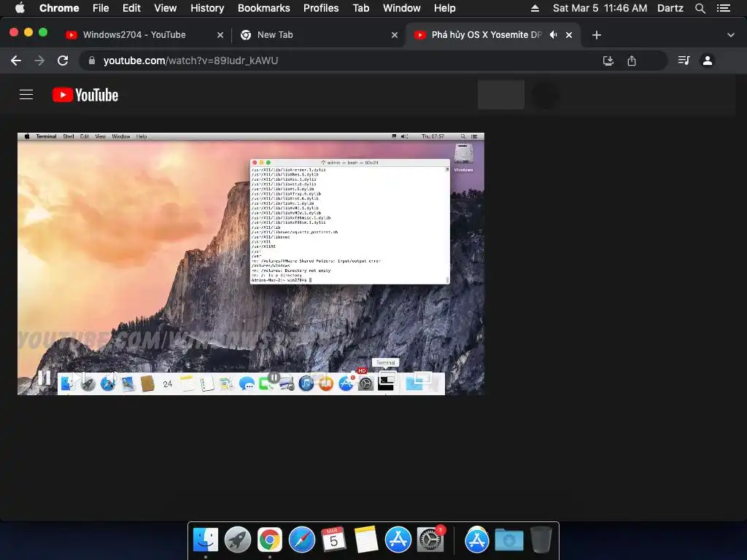Viewport: 747px width, 560px height.
Task: Open Safari from the Dock
Action: click(x=301, y=540)
